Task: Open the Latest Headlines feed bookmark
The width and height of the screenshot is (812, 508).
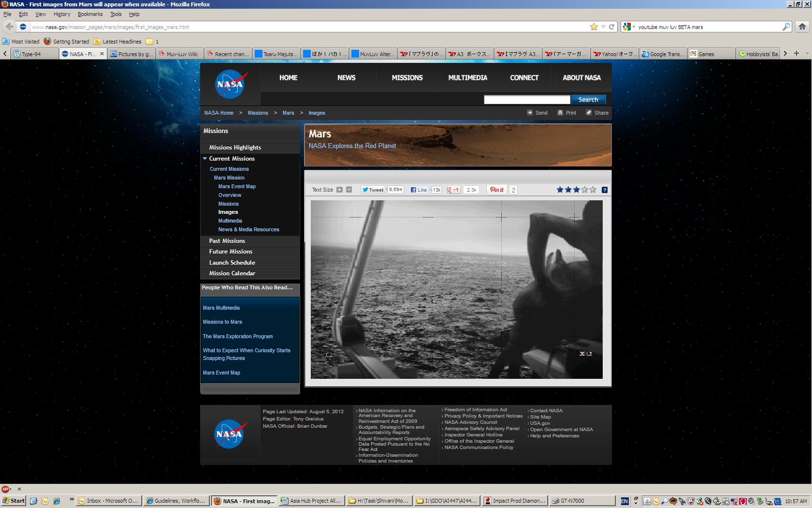Action: point(117,42)
